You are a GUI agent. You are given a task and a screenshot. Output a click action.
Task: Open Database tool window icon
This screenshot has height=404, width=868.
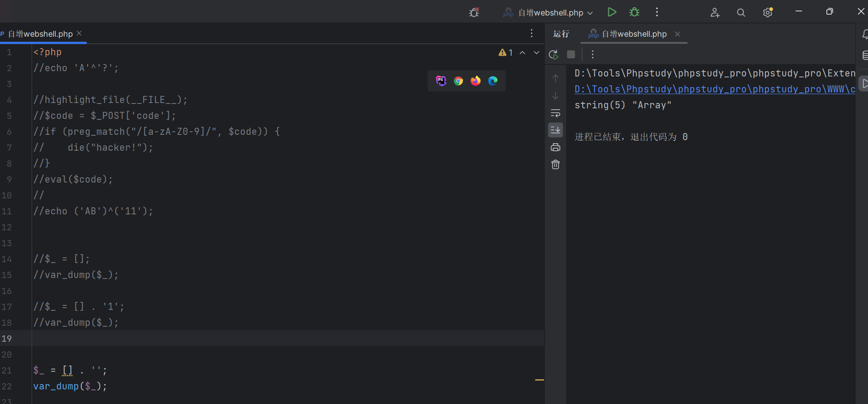tap(864, 55)
